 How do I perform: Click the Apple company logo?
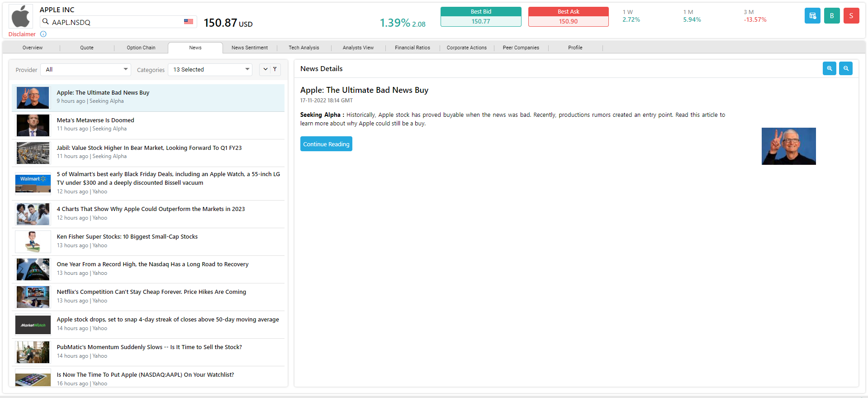click(x=21, y=17)
